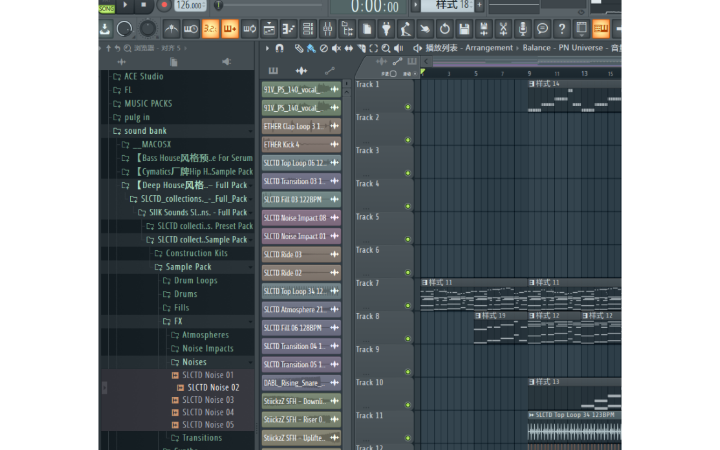Save the project with the floppy disk icon

(464, 29)
